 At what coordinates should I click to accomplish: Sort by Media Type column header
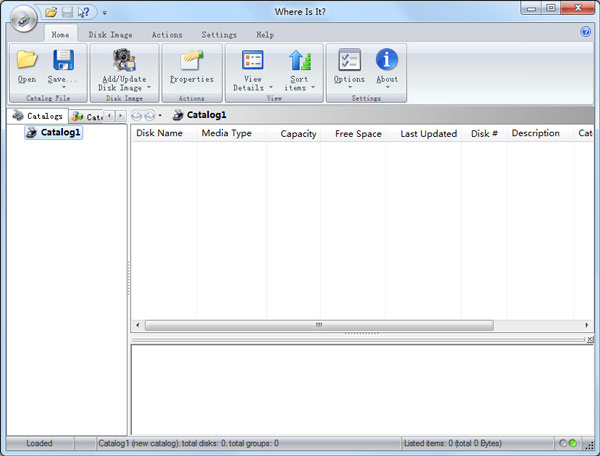(x=231, y=134)
